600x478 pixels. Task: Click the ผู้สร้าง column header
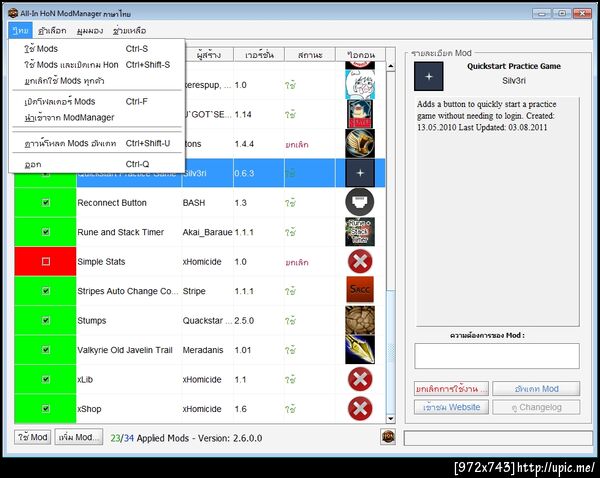209,55
